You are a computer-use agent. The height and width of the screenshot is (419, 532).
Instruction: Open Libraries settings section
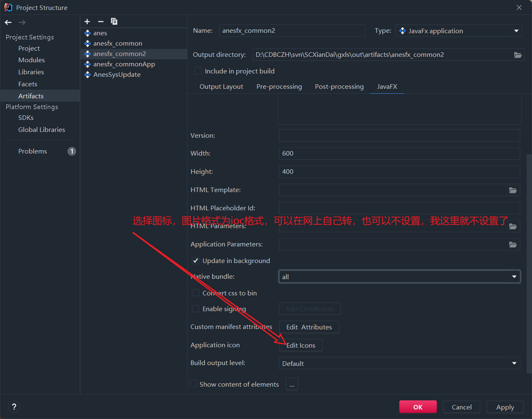[x=31, y=72]
